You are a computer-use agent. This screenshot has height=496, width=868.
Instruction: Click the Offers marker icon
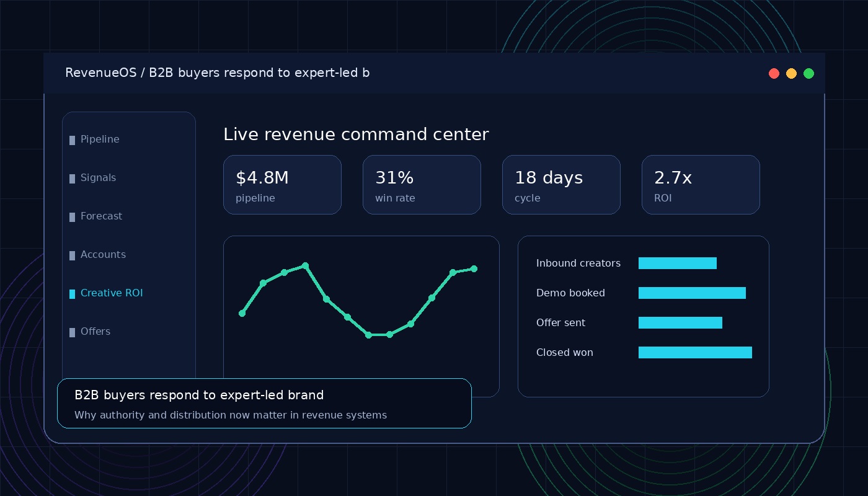click(x=72, y=333)
